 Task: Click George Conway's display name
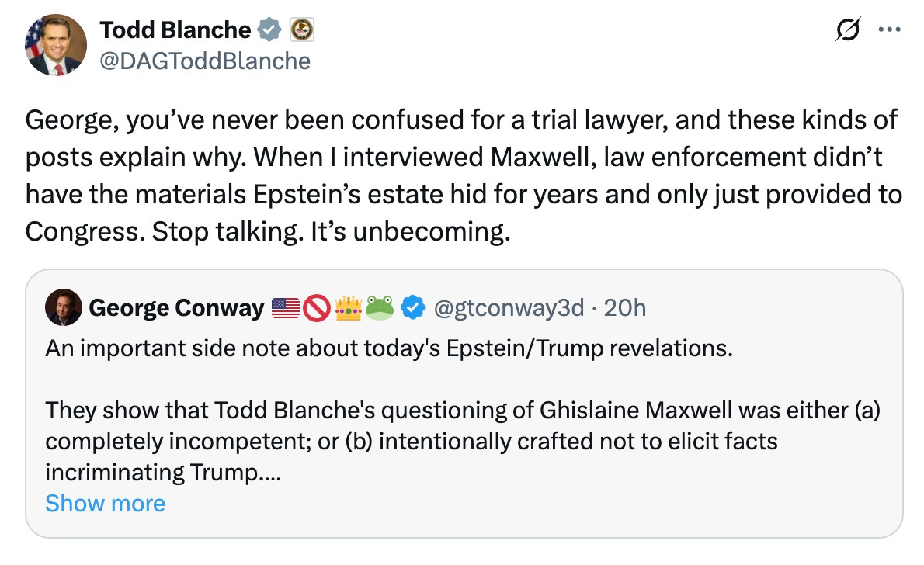[176, 307]
